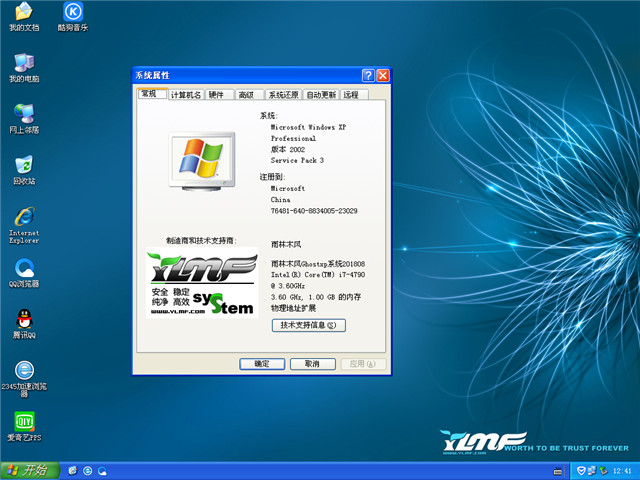Click the 取消 button

312,364
